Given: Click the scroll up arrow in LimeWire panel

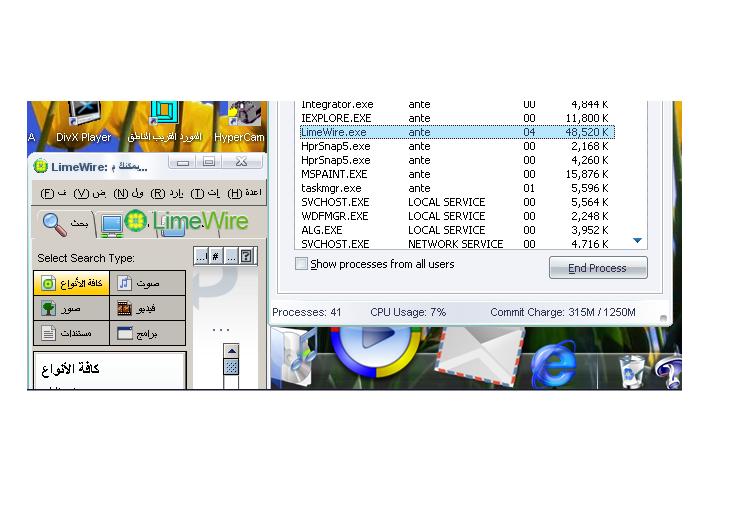Looking at the screenshot, I should (x=232, y=351).
